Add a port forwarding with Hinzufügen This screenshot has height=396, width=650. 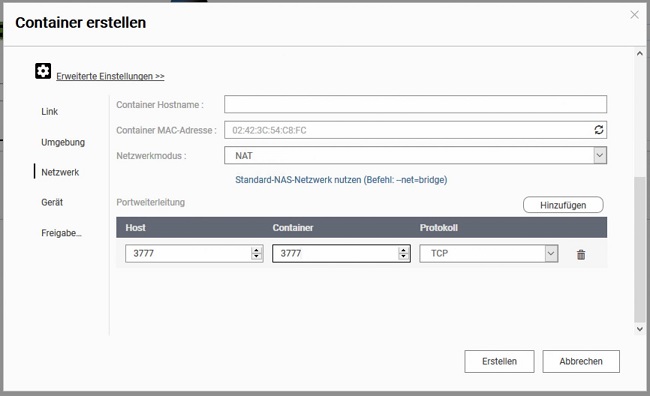tap(563, 205)
